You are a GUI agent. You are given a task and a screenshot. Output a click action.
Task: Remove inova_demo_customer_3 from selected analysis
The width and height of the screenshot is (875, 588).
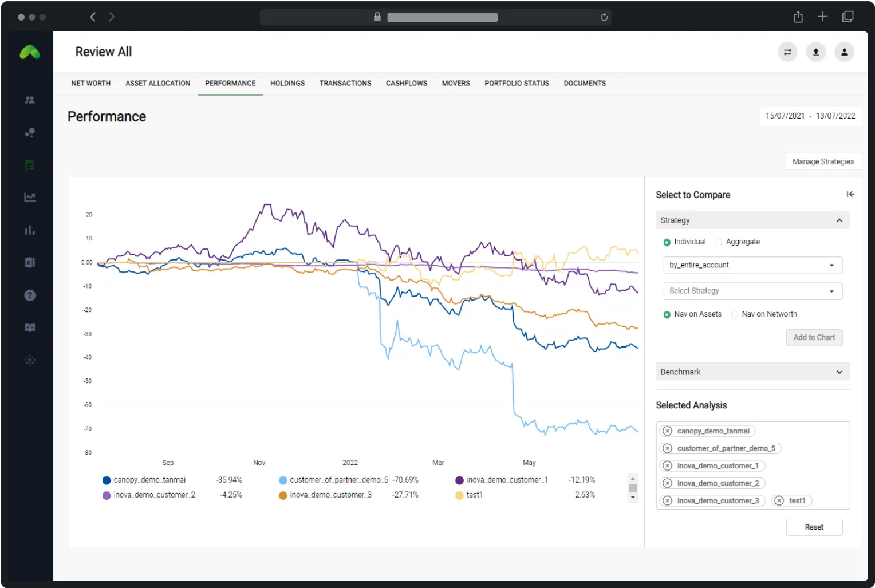click(x=667, y=501)
